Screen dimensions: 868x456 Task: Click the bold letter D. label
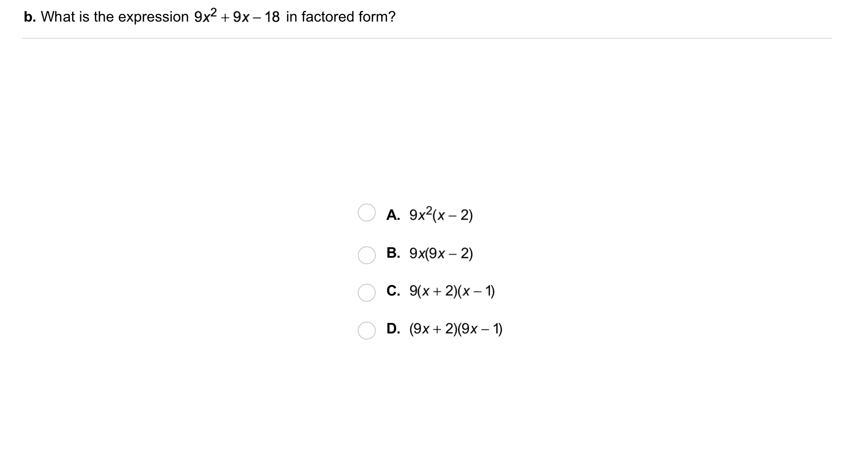(393, 329)
